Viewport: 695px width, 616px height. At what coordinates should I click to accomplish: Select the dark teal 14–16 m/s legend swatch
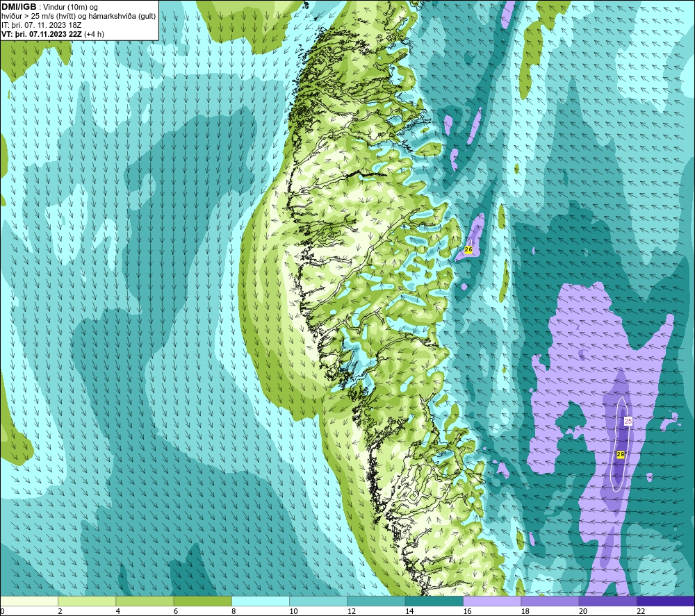pyautogui.click(x=434, y=601)
